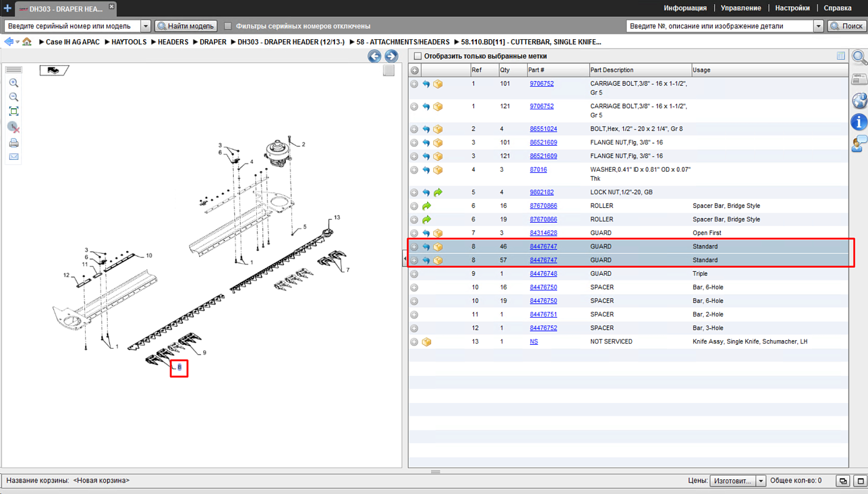Click the box icon in the BOLT, Hex row

pos(438,129)
